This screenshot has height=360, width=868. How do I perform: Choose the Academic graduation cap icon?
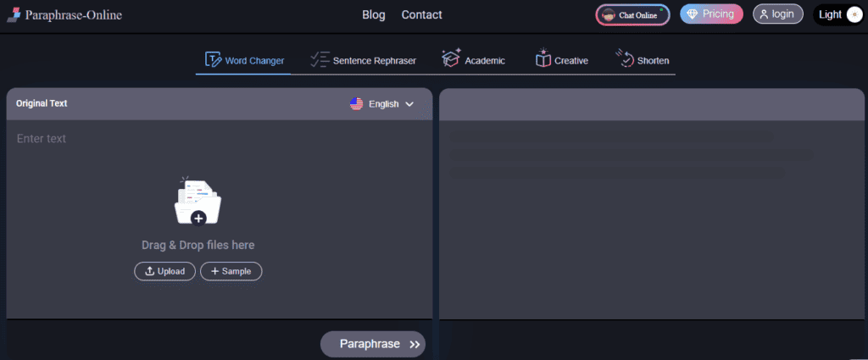[x=451, y=58]
